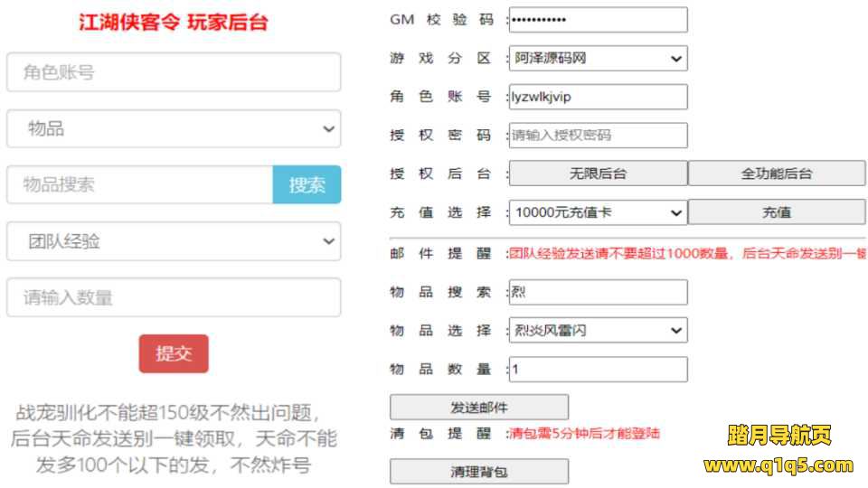Screen dimensions: 868x488
Task: Click the 物品搜索 text field
Action: pos(140,185)
